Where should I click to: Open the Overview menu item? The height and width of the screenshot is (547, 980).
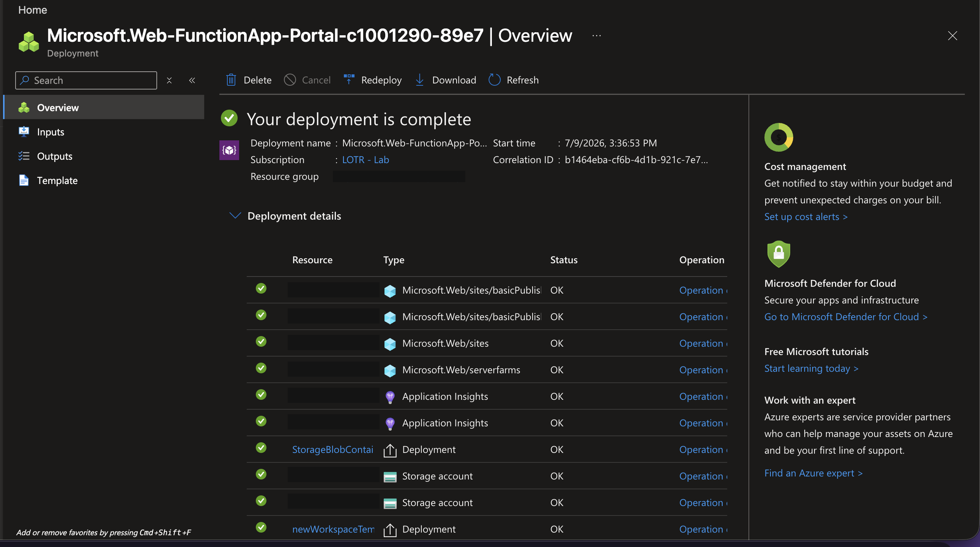click(104, 108)
